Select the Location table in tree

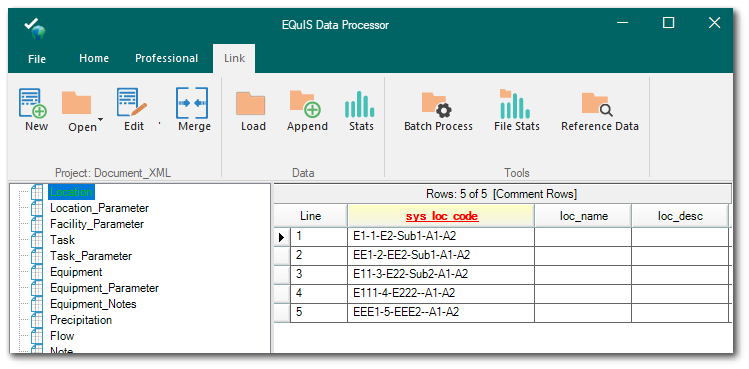coord(71,192)
